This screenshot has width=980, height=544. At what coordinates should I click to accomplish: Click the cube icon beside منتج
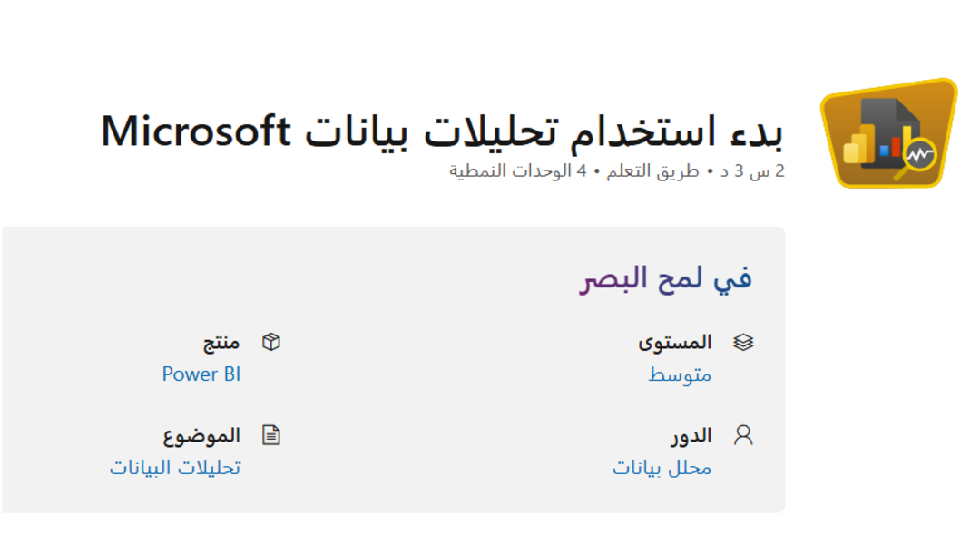(270, 342)
